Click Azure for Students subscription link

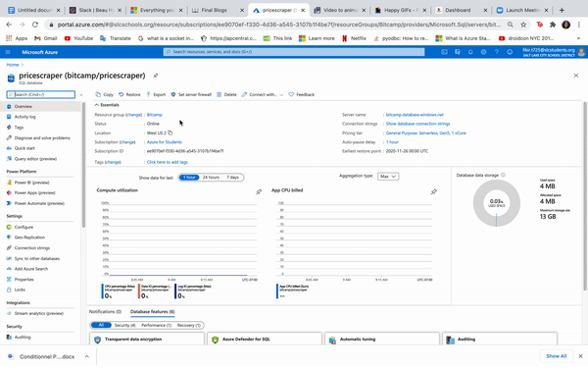coord(165,142)
